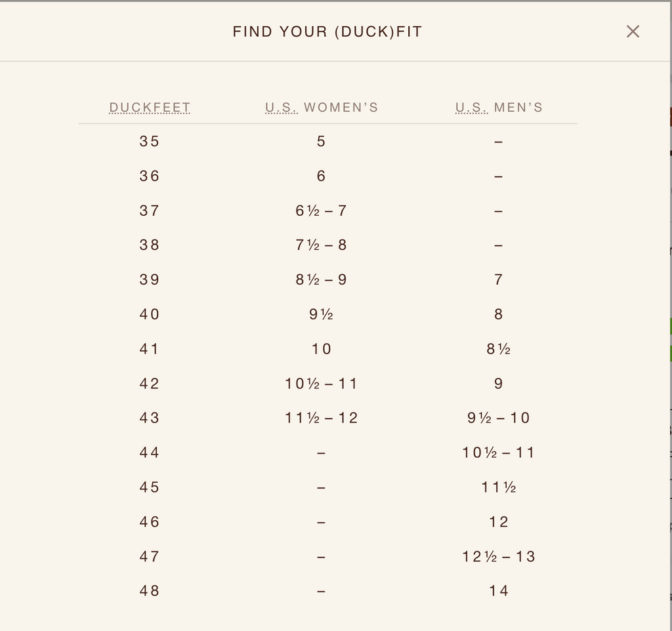Click men's size 9½ – 10 cell

(498, 418)
